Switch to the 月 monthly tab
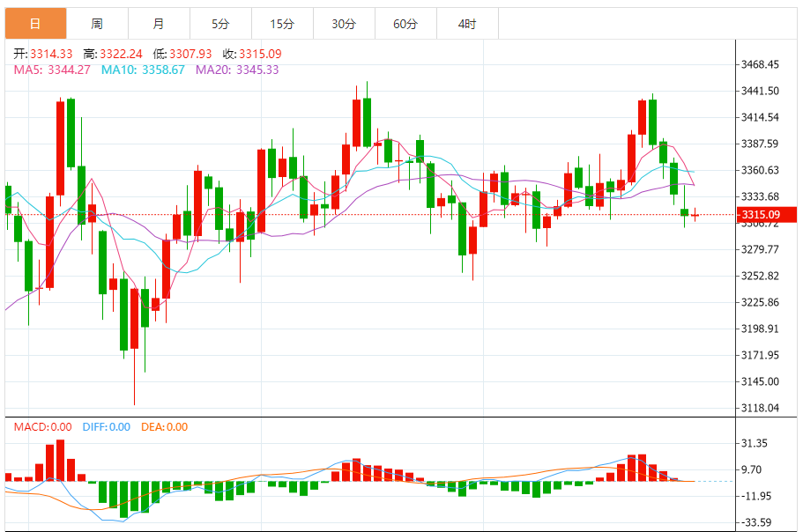 click(x=159, y=24)
